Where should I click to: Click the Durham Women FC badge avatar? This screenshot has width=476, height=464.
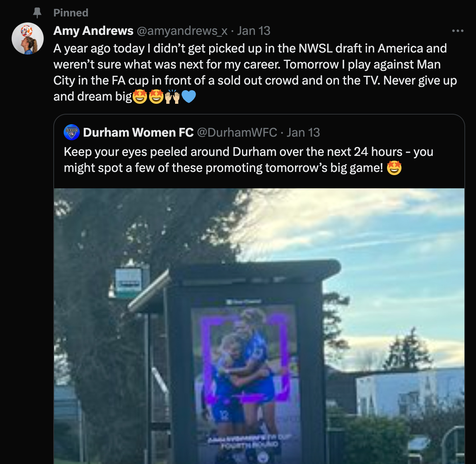point(72,132)
